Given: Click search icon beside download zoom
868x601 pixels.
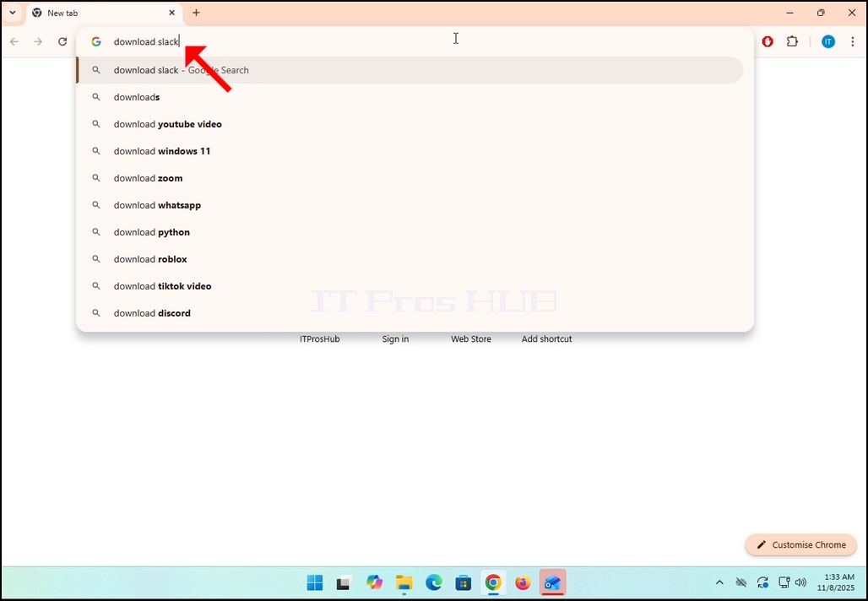Looking at the screenshot, I should point(96,178).
